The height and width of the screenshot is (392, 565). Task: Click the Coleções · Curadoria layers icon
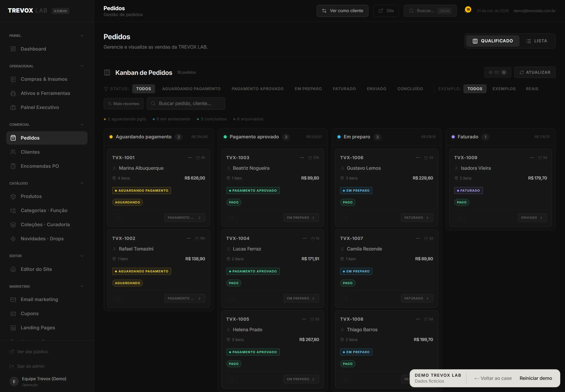[x=13, y=224]
